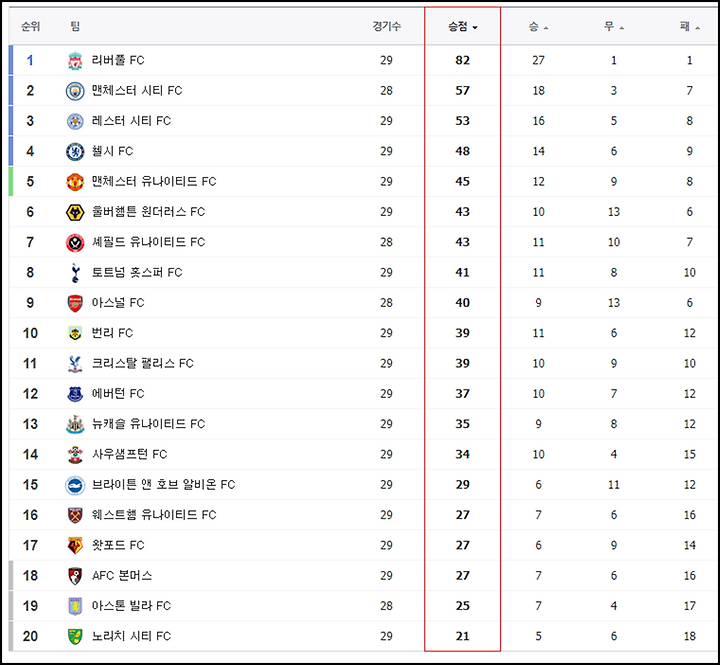Sort standings by 승 wins column
720x665 pixels.
coord(539,27)
